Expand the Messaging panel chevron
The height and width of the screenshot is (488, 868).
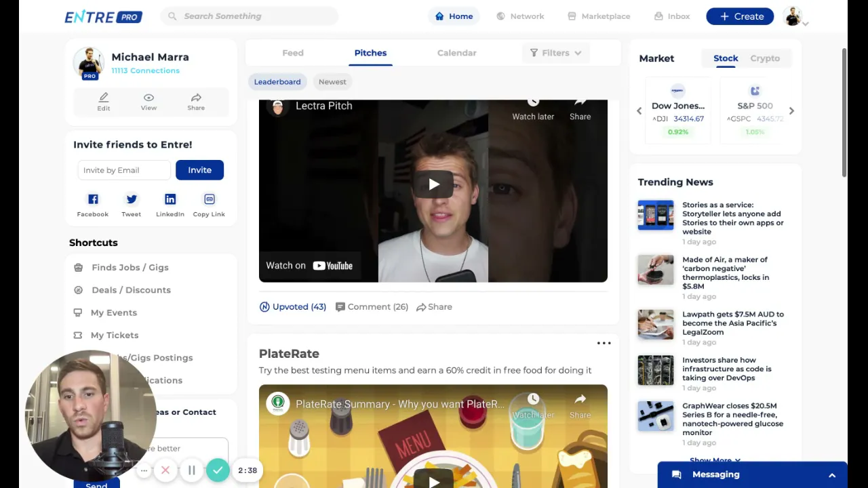[832, 475]
